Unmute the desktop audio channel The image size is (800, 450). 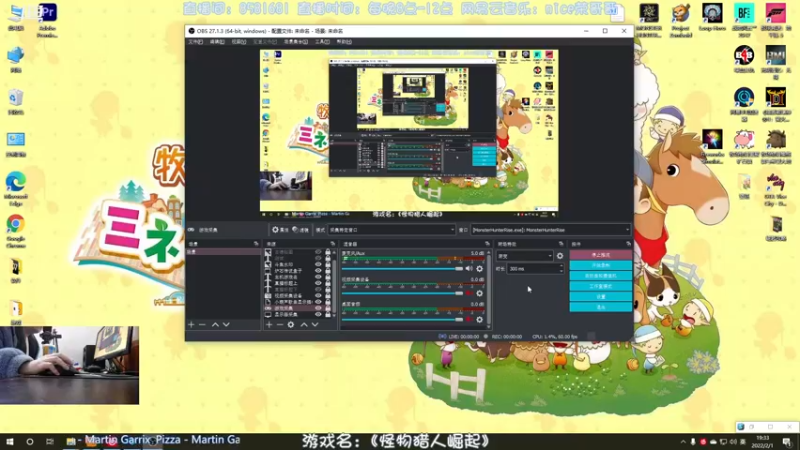pos(469,319)
